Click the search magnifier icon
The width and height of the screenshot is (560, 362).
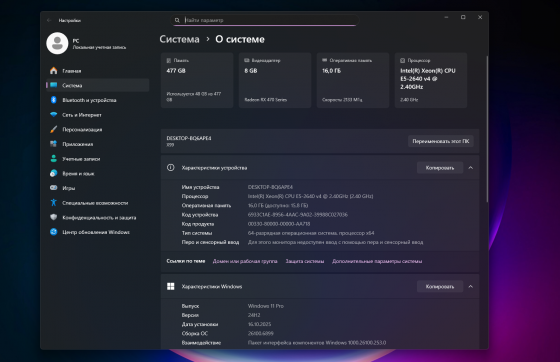click(177, 20)
